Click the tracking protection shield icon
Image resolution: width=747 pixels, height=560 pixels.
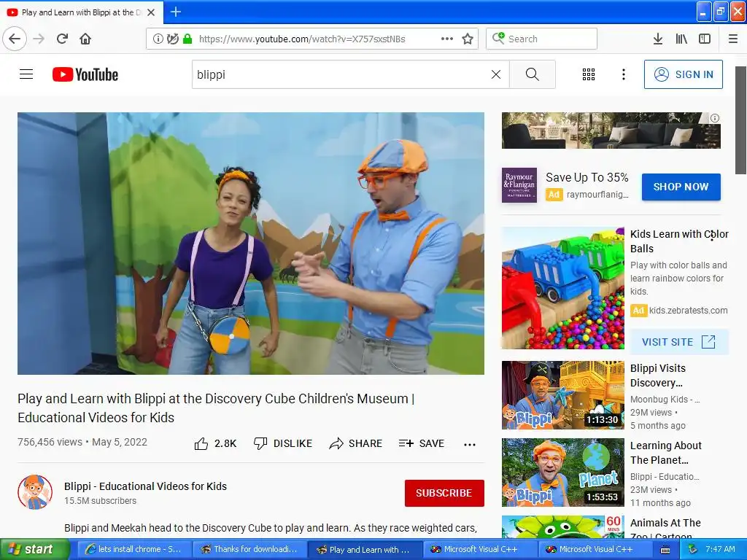click(172, 39)
